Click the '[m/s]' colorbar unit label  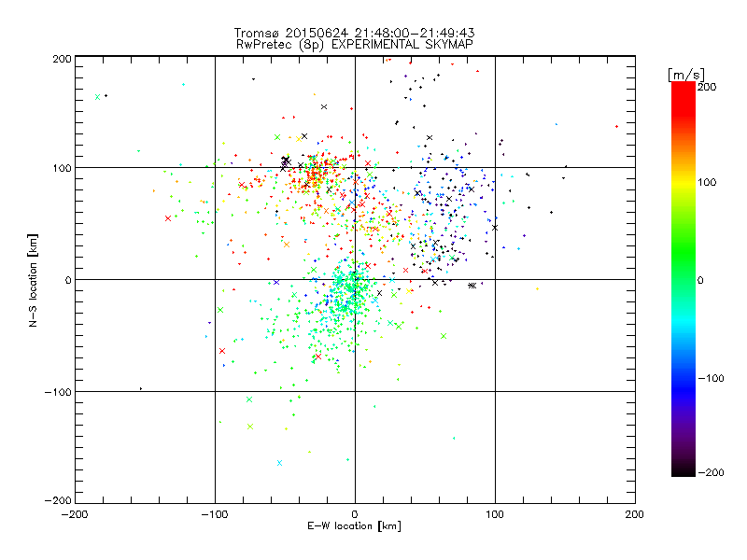(686, 75)
